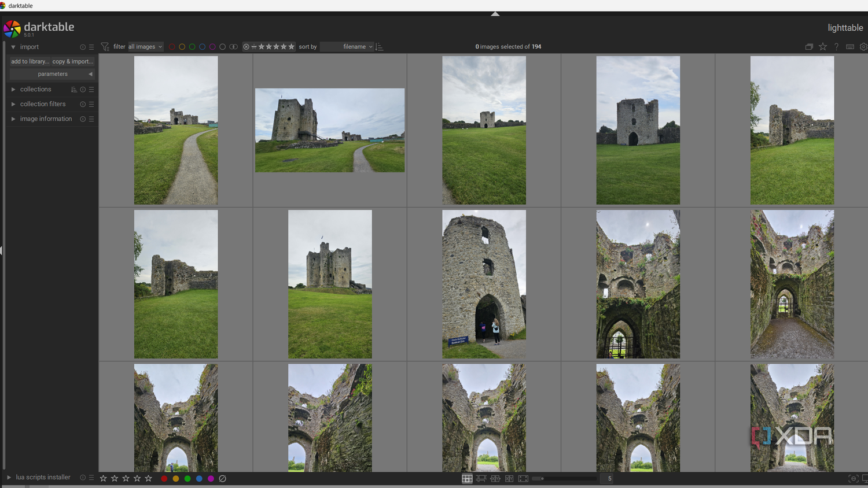
Task: Select full preview layout icon
Action: (x=523, y=479)
